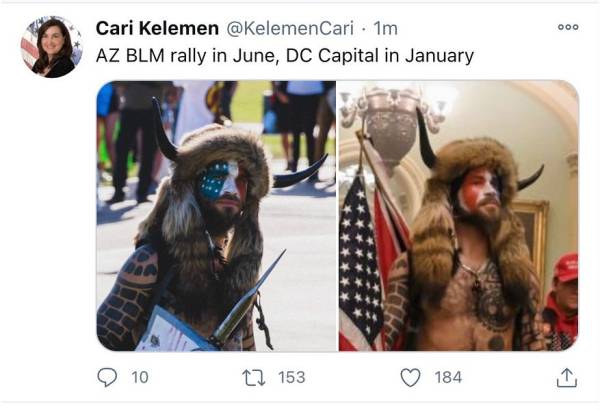This screenshot has width=600, height=410.
Task: Open the right photo of the tweet
Action: click(458, 215)
